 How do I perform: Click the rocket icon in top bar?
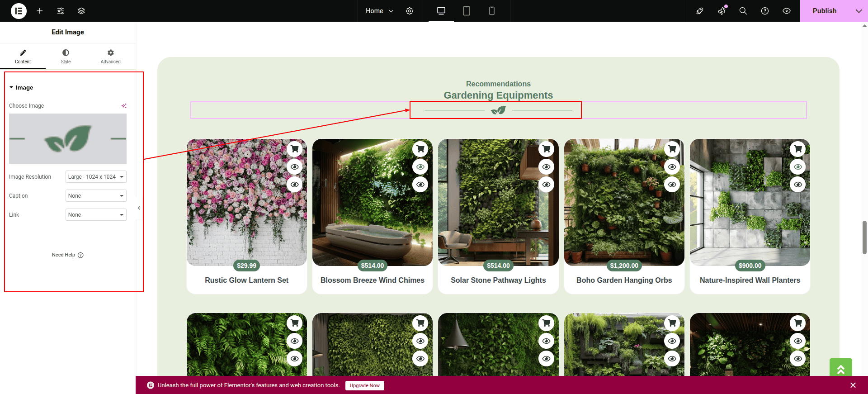click(x=700, y=11)
